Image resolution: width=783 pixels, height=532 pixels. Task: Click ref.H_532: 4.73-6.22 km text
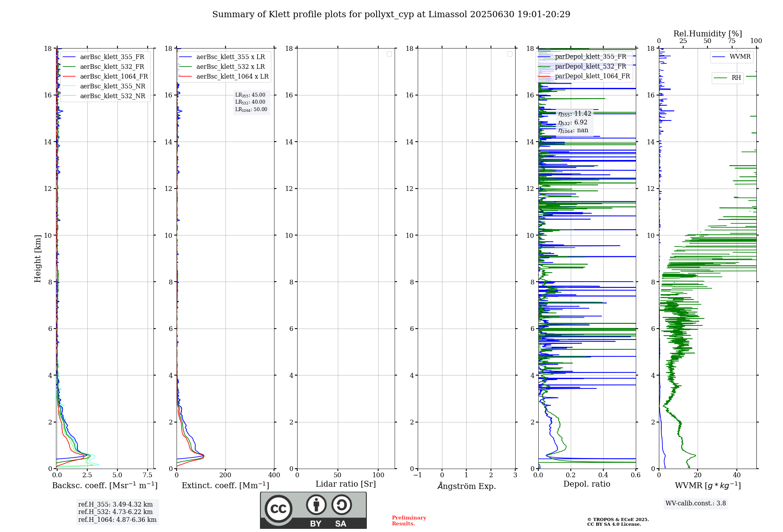click(x=115, y=512)
